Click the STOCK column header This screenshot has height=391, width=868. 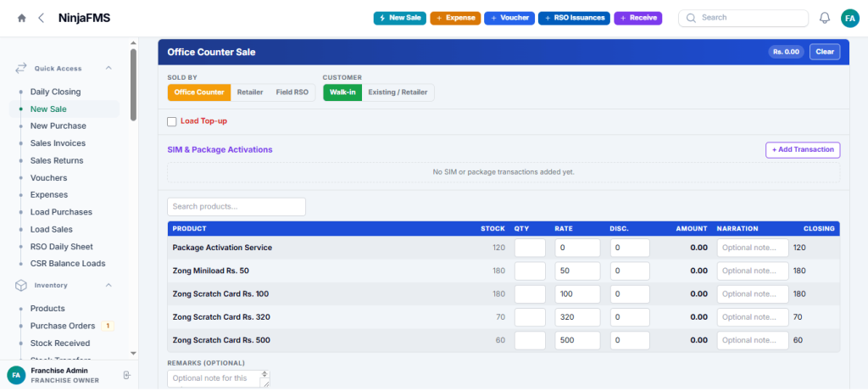[x=492, y=228]
